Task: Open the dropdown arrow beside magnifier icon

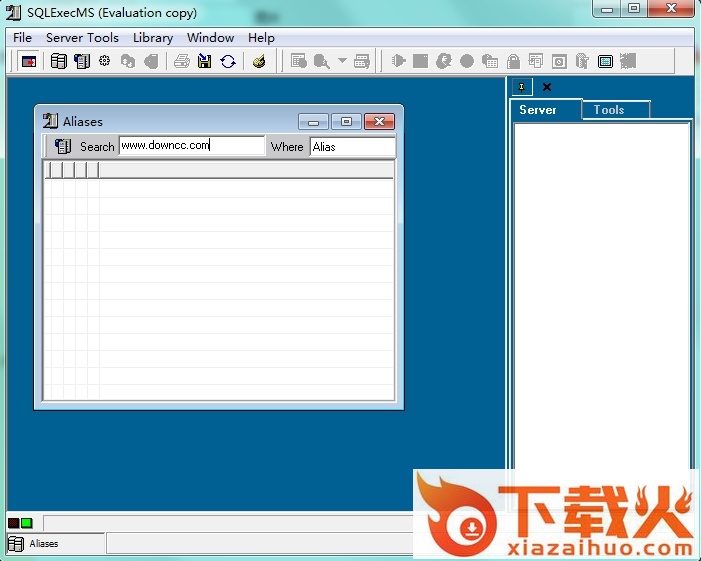Action: click(342, 60)
